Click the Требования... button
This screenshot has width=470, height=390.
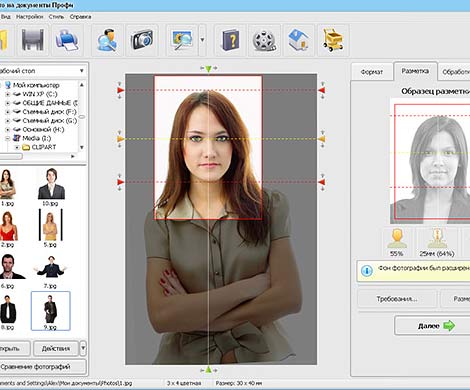(x=397, y=299)
